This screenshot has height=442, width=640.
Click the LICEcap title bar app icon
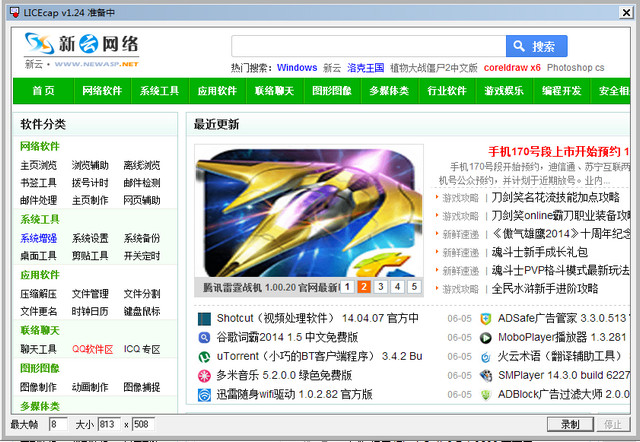pyautogui.click(x=14, y=13)
